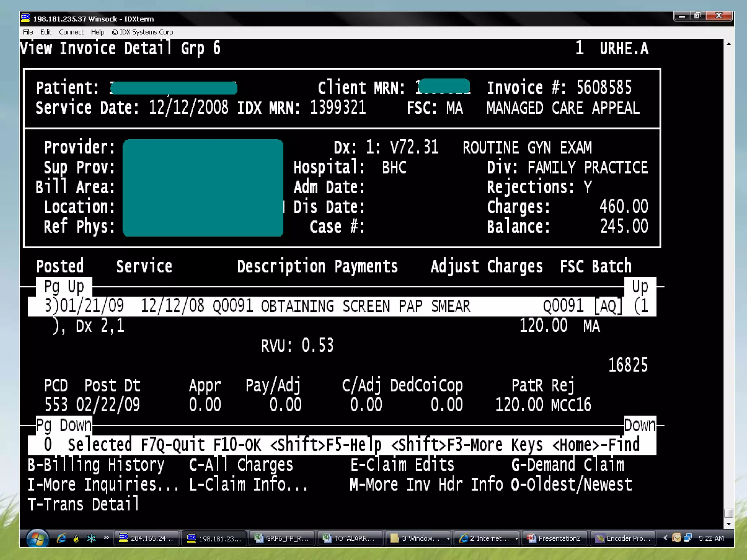Image resolution: width=747 pixels, height=560 pixels.
Task: Click the IDXterm window title icon
Action: coord(26,18)
